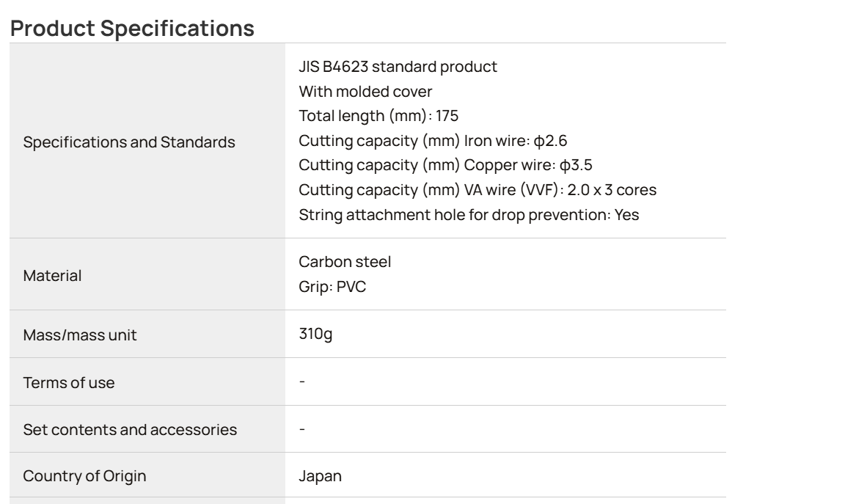Click the String attachment hole line
The image size is (845, 504).
point(469,214)
